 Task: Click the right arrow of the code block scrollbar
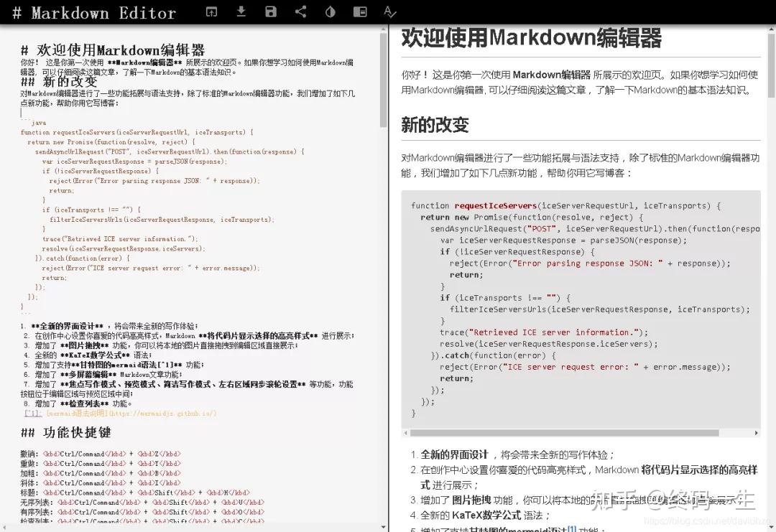click(754, 432)
